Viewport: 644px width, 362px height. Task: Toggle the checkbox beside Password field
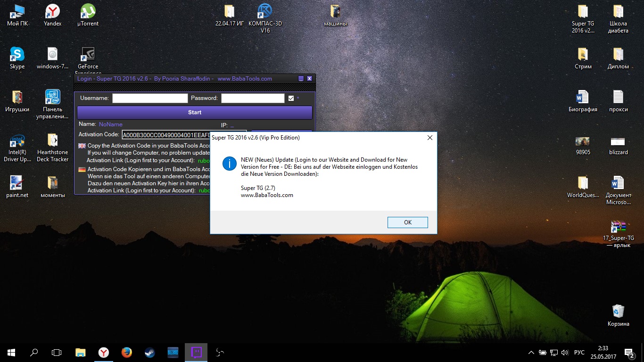coord(291,98)
